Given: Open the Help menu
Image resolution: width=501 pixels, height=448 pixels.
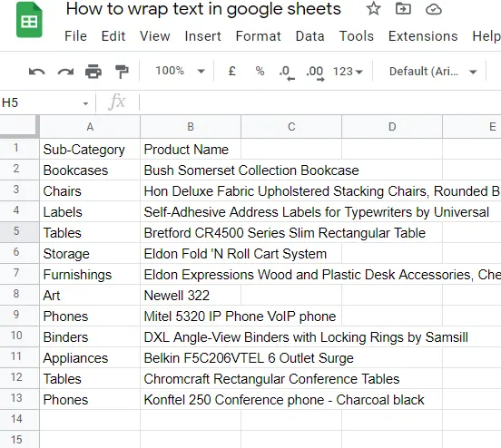Looking at the screenshot, I should 486,36.
